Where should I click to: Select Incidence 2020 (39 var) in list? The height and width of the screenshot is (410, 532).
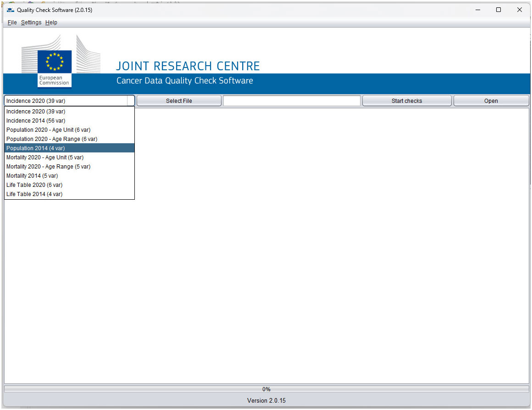(69, 112)
